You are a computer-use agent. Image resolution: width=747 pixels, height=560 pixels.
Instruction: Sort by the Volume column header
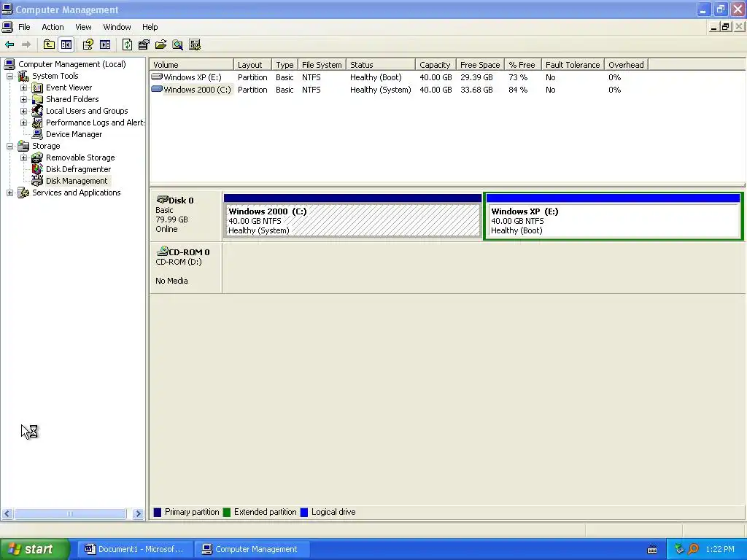[x=192, y=65]
